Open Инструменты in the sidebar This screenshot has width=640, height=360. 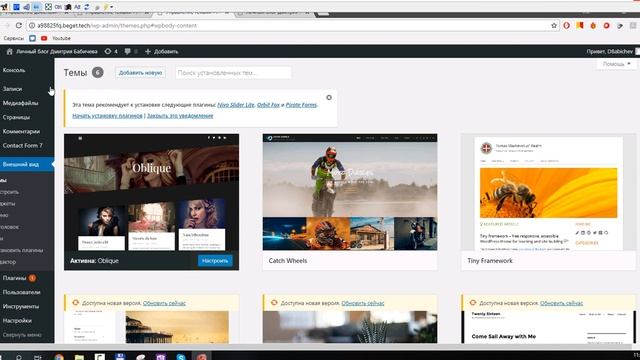21,307
